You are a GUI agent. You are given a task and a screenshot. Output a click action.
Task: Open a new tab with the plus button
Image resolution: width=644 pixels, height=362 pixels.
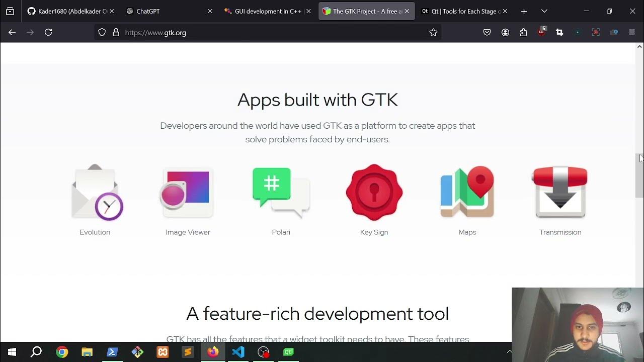click(524, 11)
